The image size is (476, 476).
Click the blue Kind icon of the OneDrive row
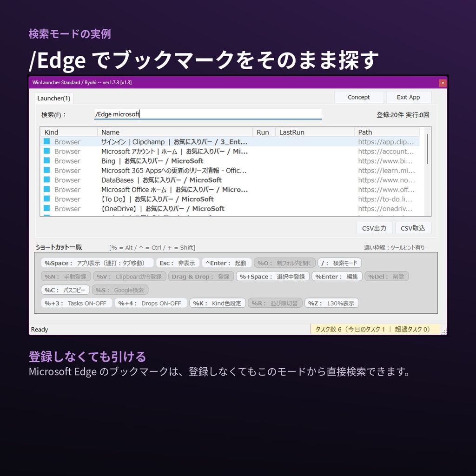click(x=47, y=208)
